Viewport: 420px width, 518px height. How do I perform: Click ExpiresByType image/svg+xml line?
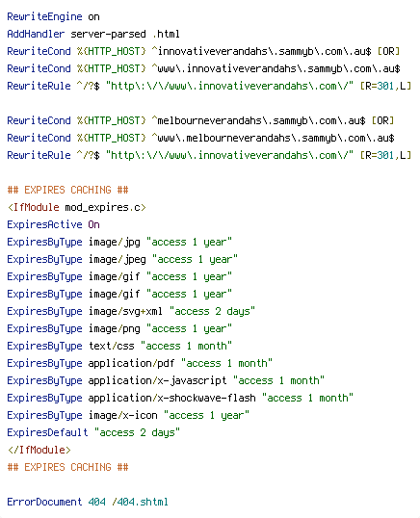[x=131, y=311]
